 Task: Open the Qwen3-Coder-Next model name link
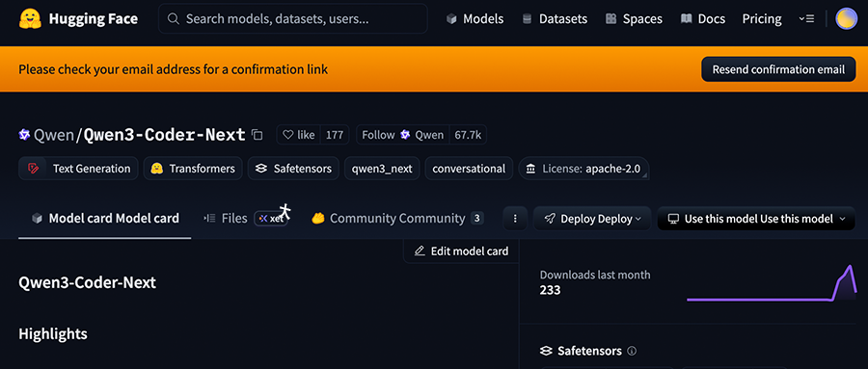tap(164, 135)
